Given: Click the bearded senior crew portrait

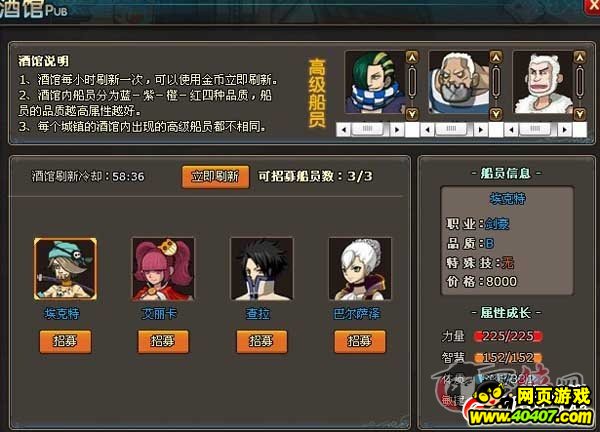Looking at the screenshot, I should pyautogui.click(x=459, y=82).
